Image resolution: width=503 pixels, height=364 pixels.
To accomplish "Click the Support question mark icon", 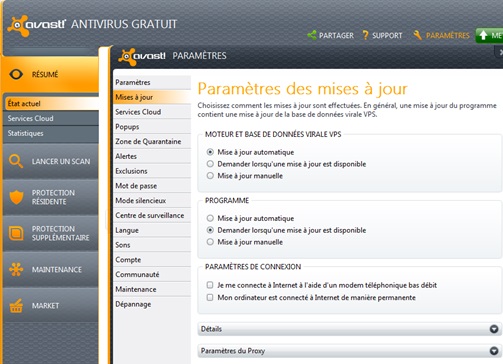I will [x=365, y=35].
